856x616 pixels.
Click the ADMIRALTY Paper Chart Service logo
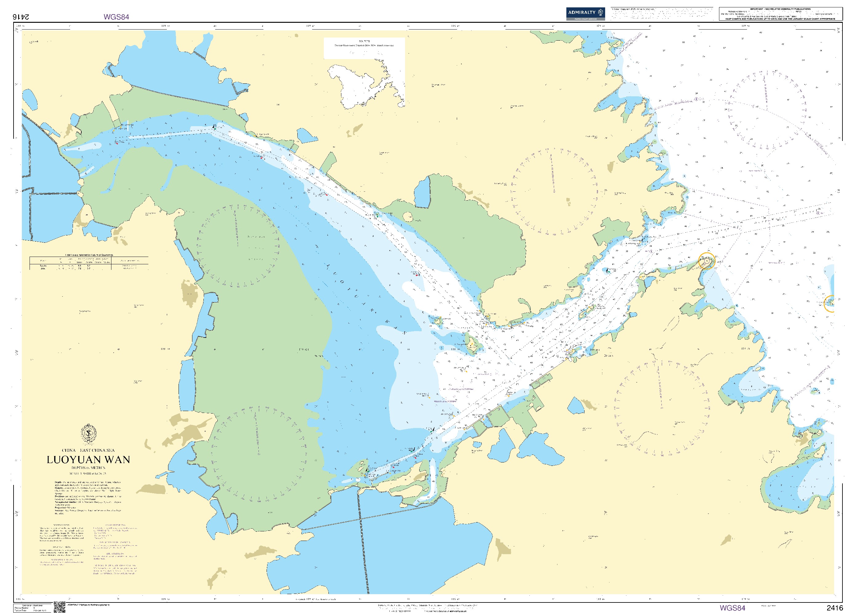[585, 14]
